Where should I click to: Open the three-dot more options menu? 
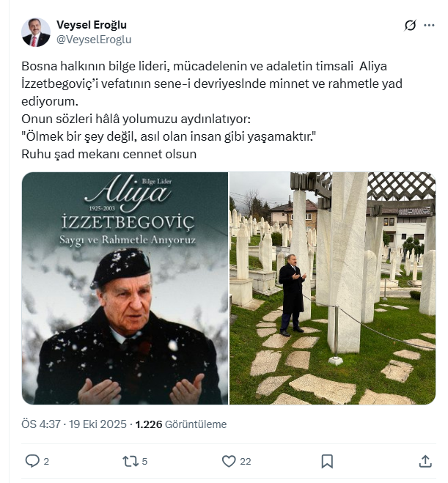click(x=429, y=25)
